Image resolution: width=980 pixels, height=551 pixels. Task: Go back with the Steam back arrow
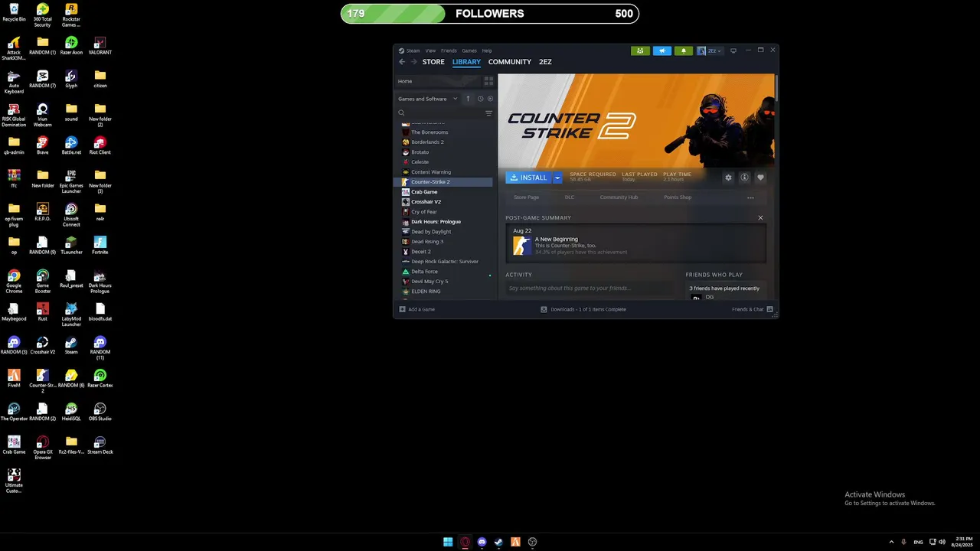click(402, 62)
